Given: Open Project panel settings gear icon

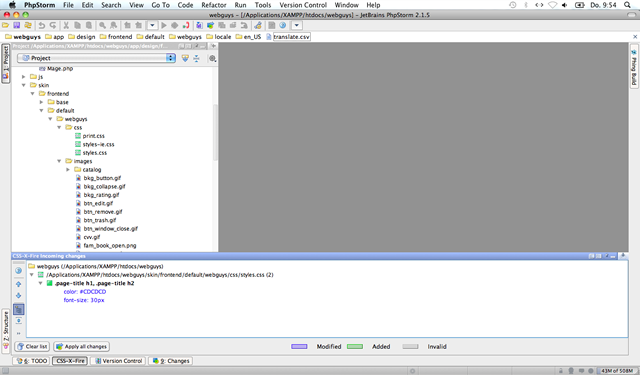Looking at the screenshot, I should [x=212, y=58].
